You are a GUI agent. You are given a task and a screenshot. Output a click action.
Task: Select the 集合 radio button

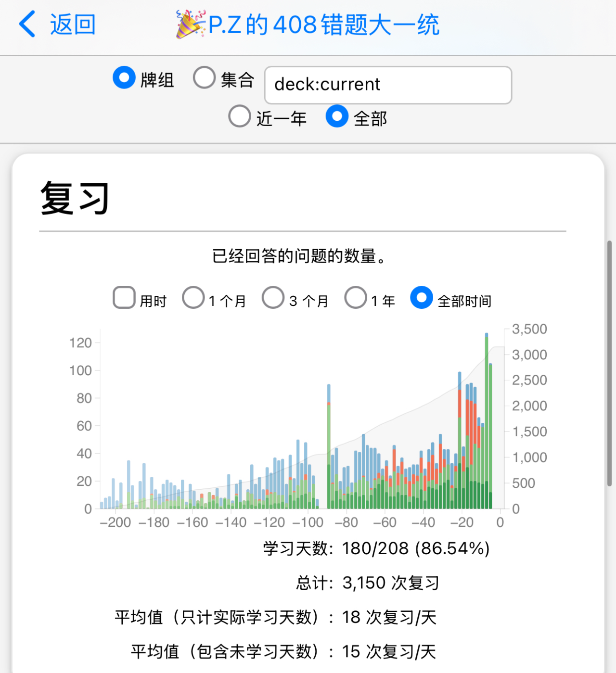[204, 78]
